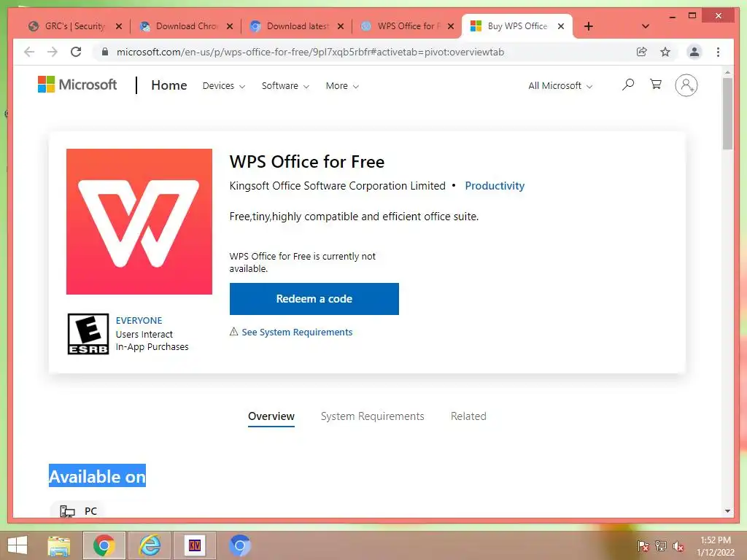
Task: Open the Microsoft site search magnifier
Action: pyautogui.click(x=628, y=85)
